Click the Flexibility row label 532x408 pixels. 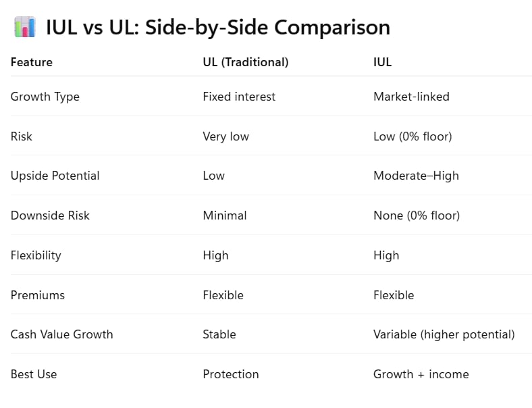[36, 255]
